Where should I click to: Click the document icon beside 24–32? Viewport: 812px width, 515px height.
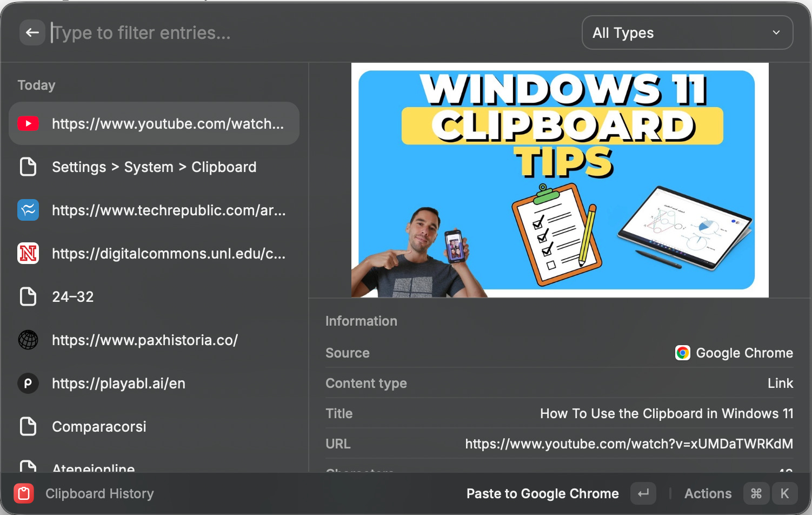click(x=28, y=296)
